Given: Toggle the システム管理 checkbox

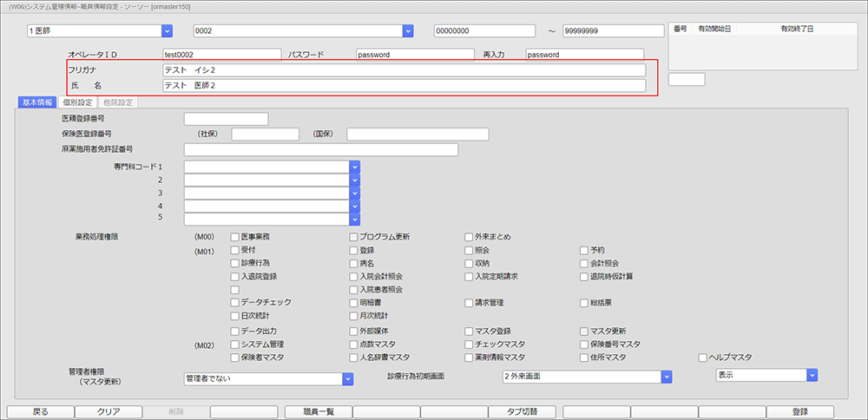Looking at the screenshot, I should pyautogui.click(x=234, y=345).
